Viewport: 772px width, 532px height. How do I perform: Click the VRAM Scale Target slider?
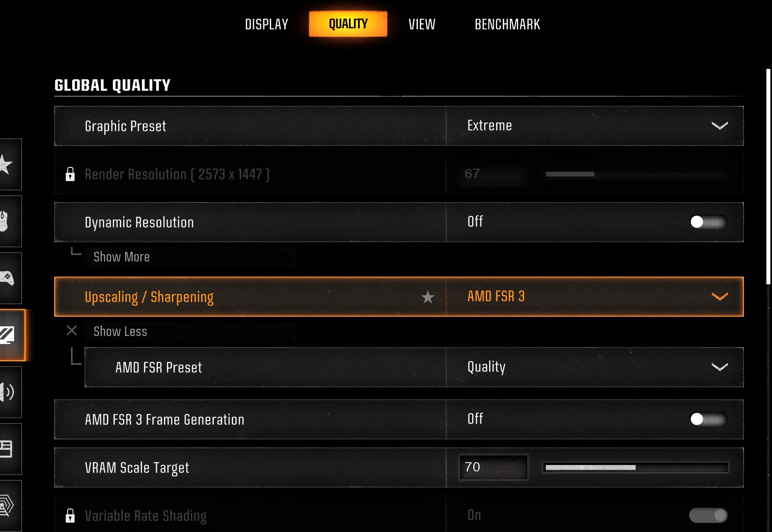pos(636,467)
